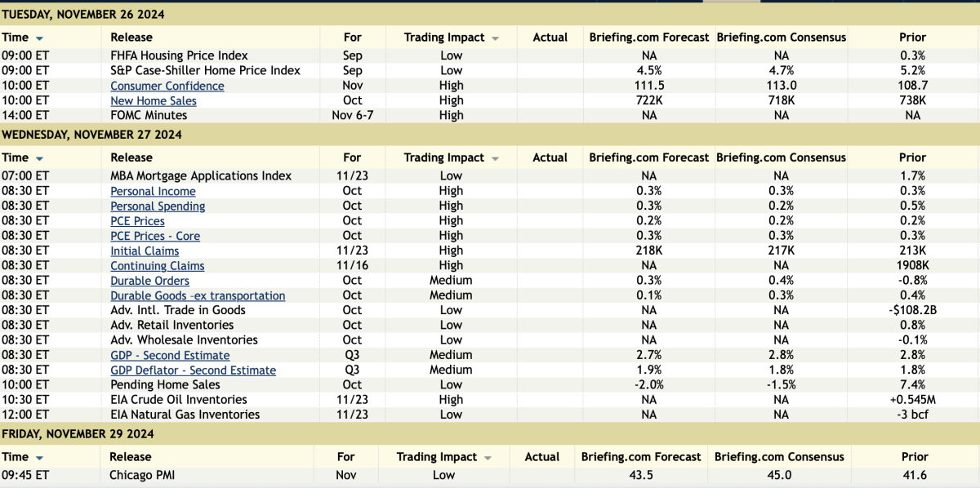Open the PCE Prices link (non-Core)
The width and height of the screenshot is (980, 488).
(137, 221)
